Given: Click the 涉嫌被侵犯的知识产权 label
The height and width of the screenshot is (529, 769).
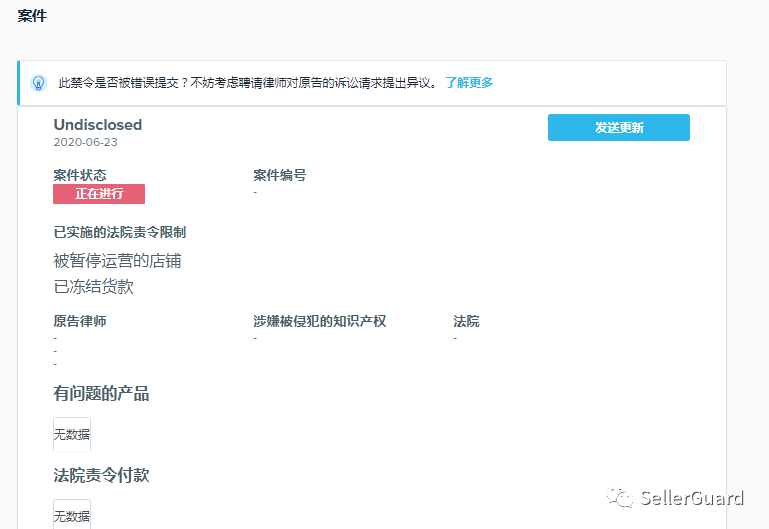Looking at the screenshot, I should coord(319,321).
